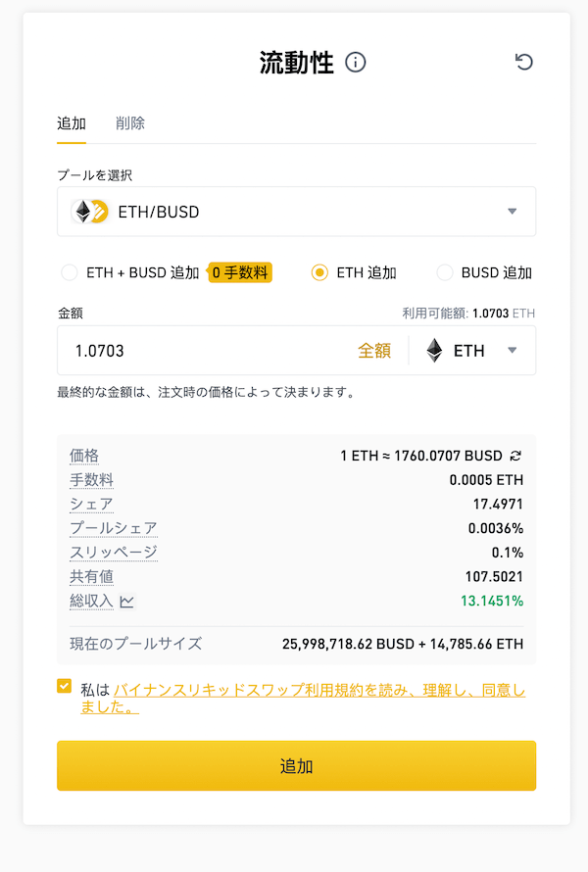Click the Ethereum diamond icon in amount field
The image size is (588, 872).
[434, 351]
